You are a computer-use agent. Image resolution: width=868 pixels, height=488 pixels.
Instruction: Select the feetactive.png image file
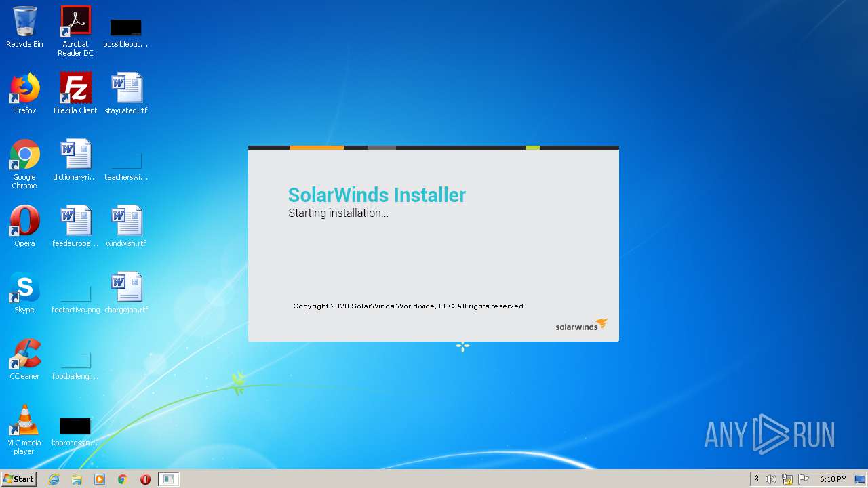(x=75, y=300)
